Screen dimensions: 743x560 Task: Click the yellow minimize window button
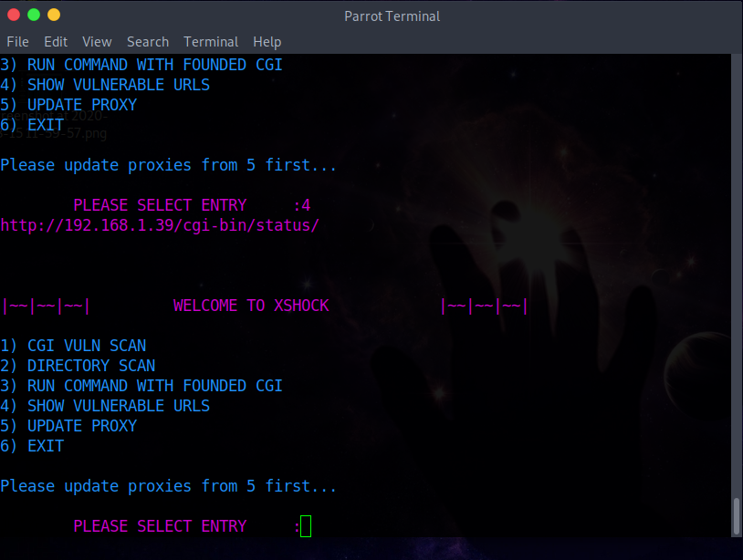coord(54,16)
